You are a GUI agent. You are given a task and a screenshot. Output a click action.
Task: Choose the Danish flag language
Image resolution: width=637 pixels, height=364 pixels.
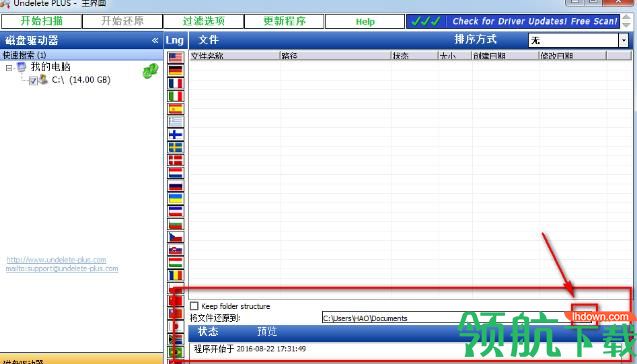[176, 160]
